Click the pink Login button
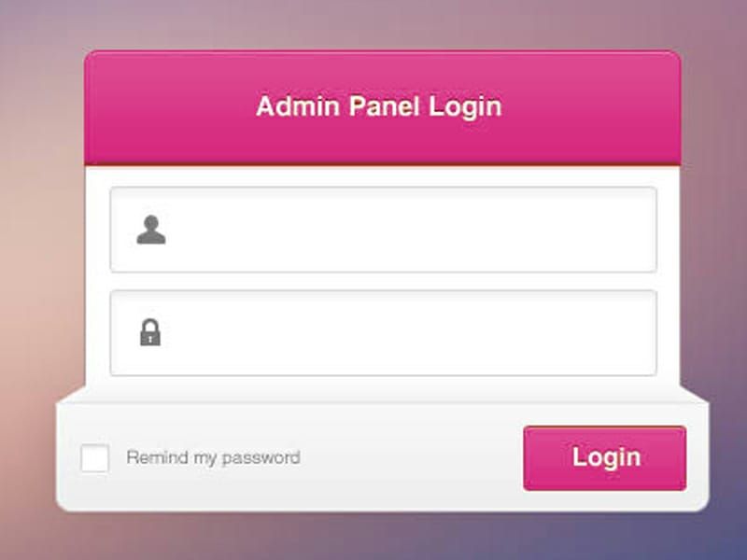 [x=604, y=458]
